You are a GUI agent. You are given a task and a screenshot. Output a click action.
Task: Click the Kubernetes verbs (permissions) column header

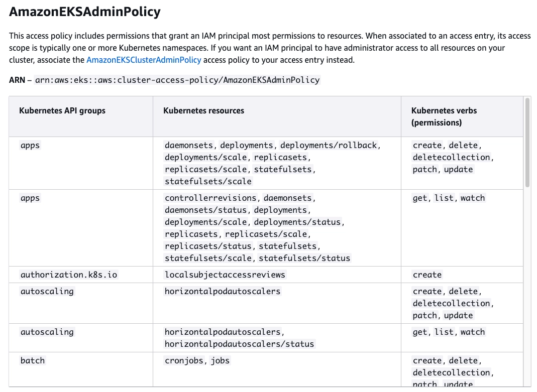point(444,116)
